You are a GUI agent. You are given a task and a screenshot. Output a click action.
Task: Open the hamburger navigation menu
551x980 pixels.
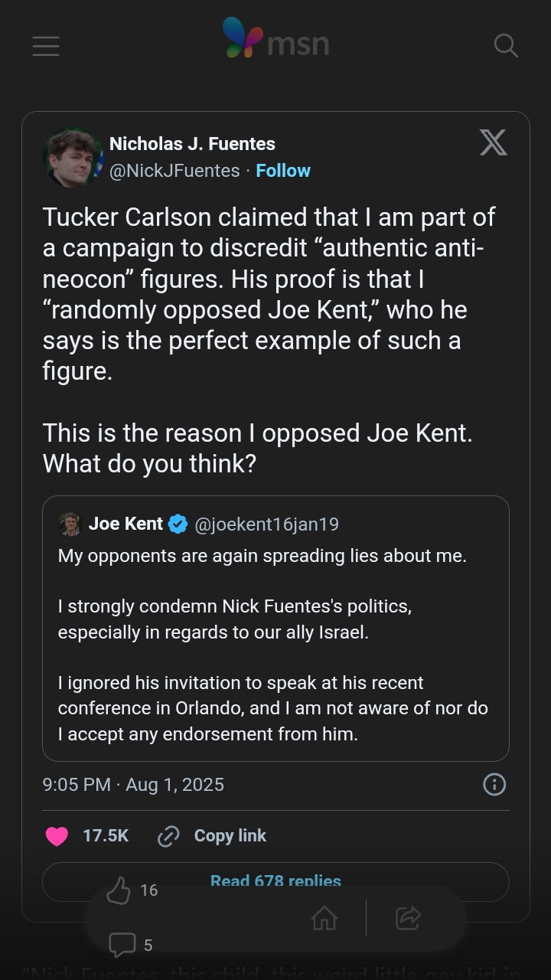point(46,46)
